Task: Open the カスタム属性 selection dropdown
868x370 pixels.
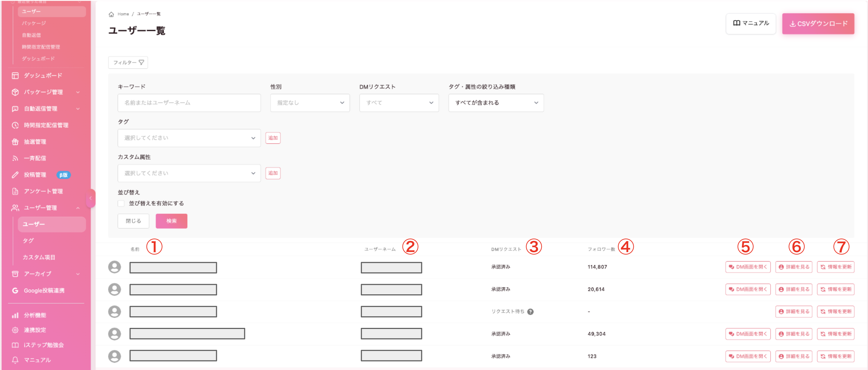Action: (189, 173)
